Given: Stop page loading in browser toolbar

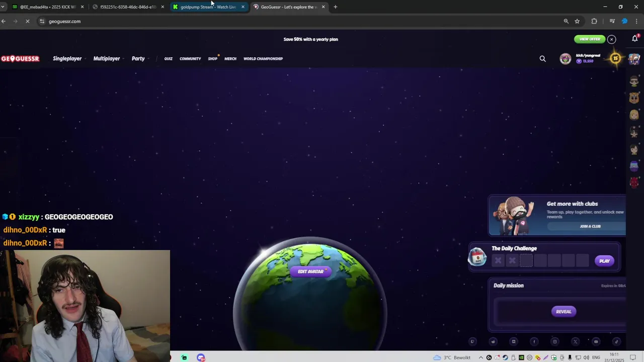Looking at the screenshot, I should click(28, 21).
